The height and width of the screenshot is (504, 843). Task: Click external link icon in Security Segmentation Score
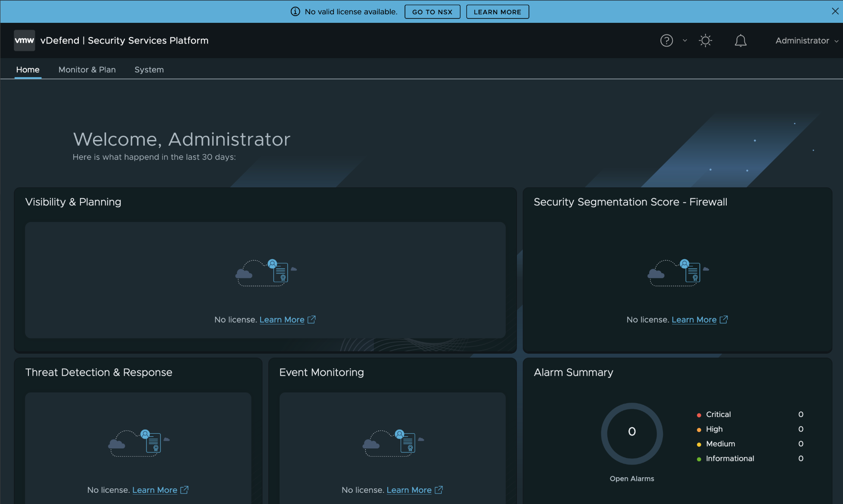coord(724,319)
